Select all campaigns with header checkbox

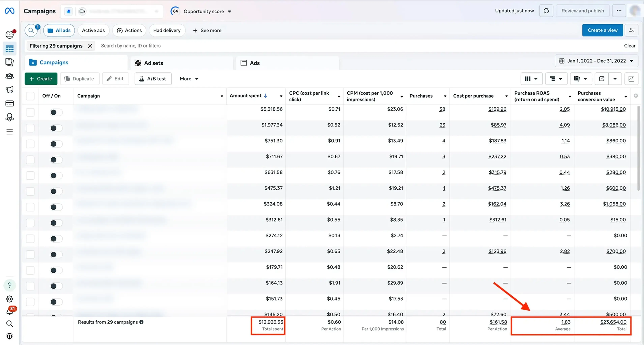30,96
